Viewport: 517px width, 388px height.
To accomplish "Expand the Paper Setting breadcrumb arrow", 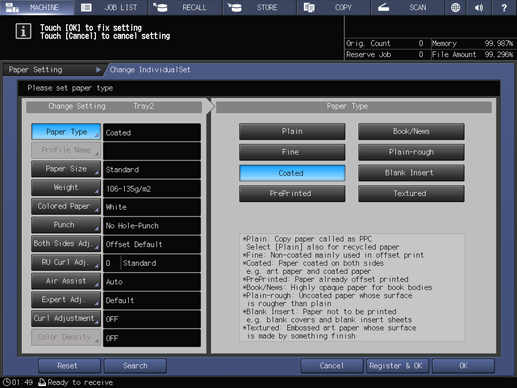I will coord(98,70).
